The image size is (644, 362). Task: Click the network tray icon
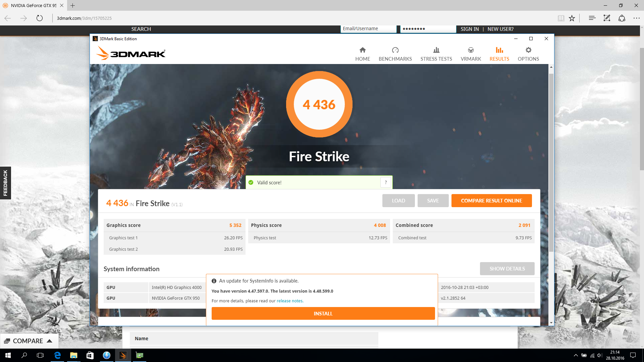592,355
